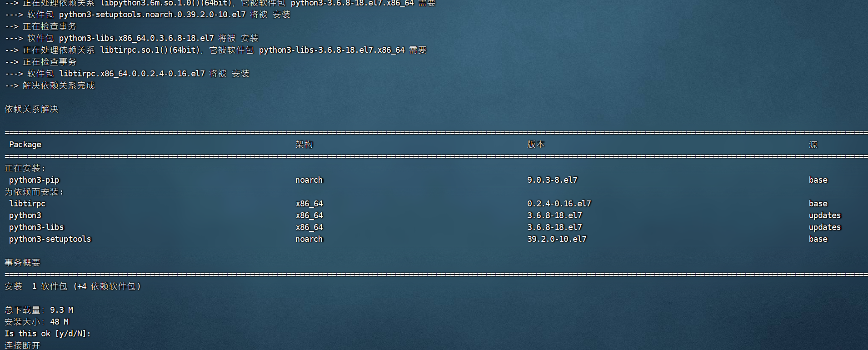The height and width of the screenshot is (350, 868).
Task: Select the '版本' column header
Action: [x=536, y=145]
